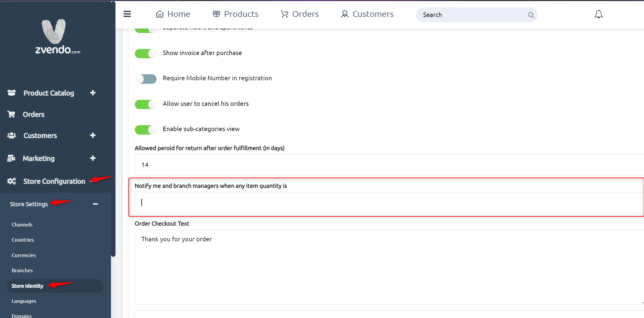Screen dimensions: 644x318
Task: Open Products in top navigation
Action: (x=235, y=14)
